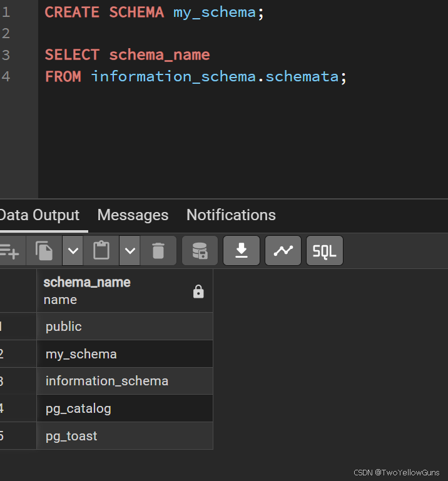Open the paste options dropdown arrow
448x481 pixels.
point(130,251)
